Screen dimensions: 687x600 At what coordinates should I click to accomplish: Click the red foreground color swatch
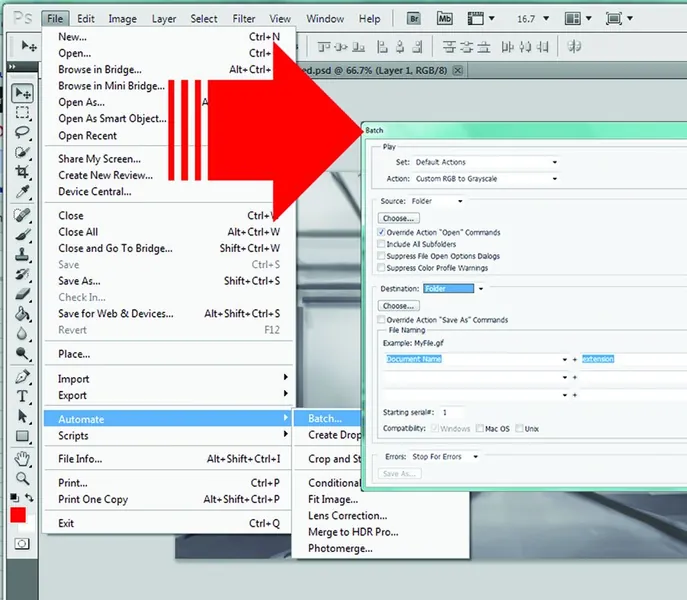(18, 515)
